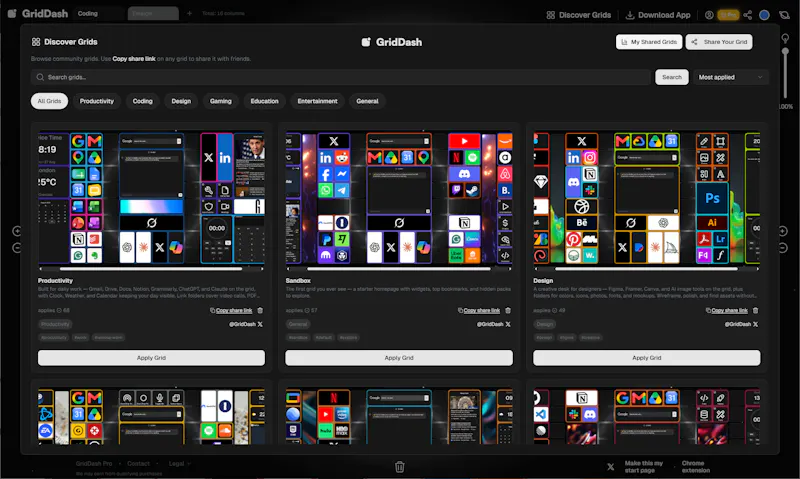
Task: Filter by Productivity category
Action: pyautogui.click(x=96, y=101)
